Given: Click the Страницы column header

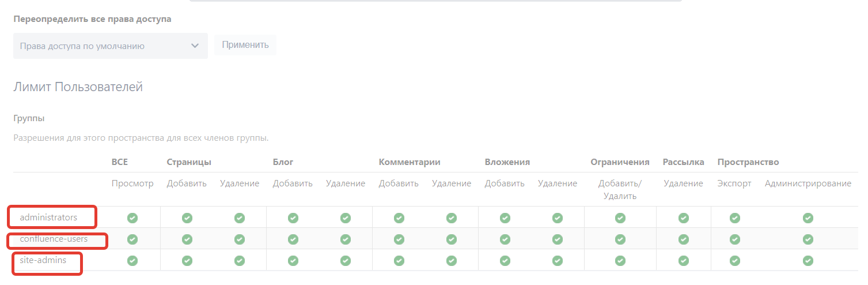Looking at the screenshot, I should click(189, 162).
